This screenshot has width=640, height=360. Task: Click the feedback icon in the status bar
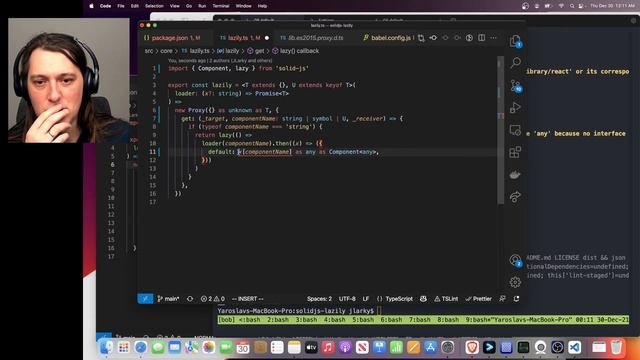[x=502, y=299]
